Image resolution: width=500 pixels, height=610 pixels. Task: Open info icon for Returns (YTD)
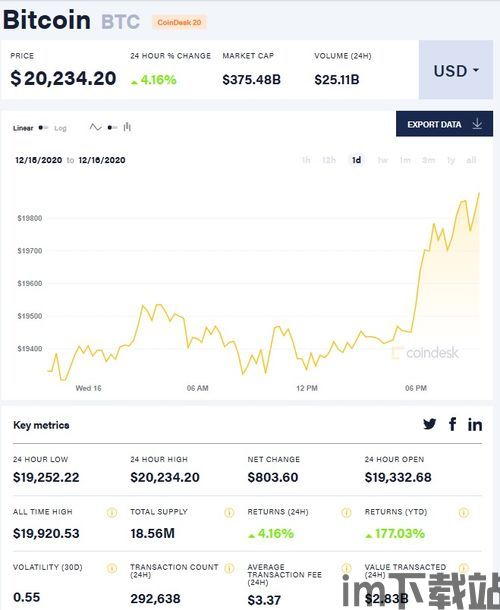[463, 512]
